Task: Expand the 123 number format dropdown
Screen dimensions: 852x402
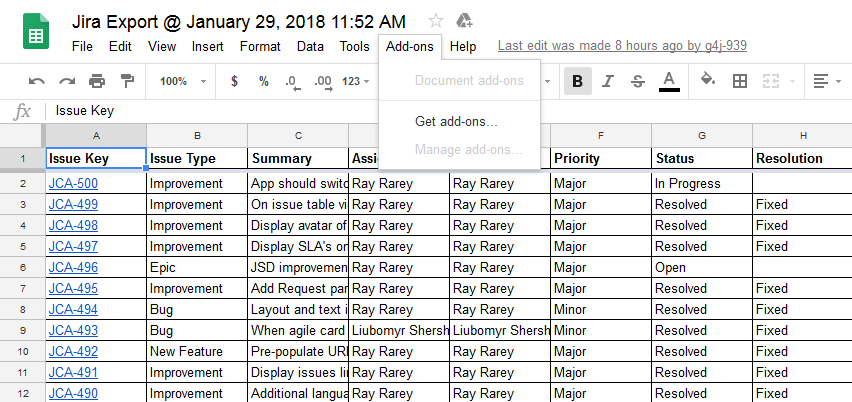Action: point(357,81)
